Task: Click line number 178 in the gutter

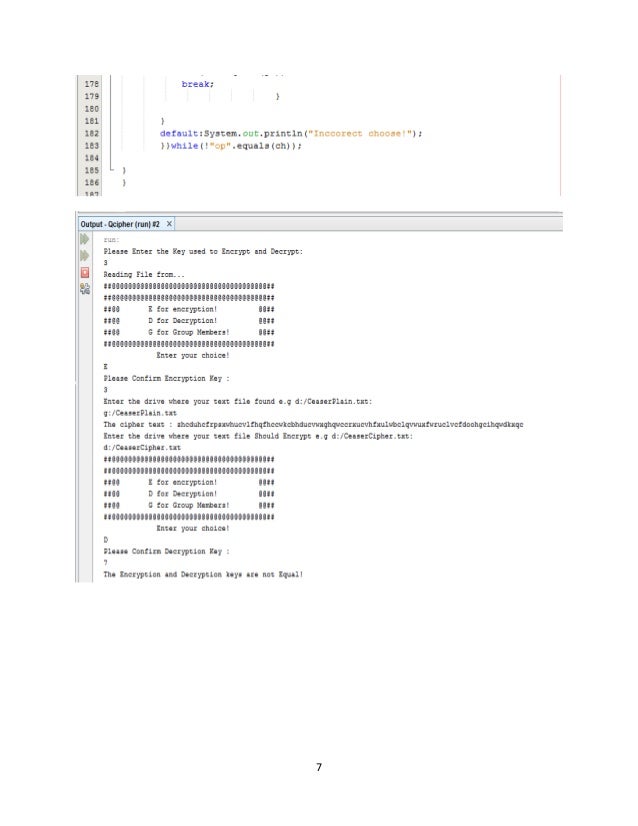Action: pos(92,84)
